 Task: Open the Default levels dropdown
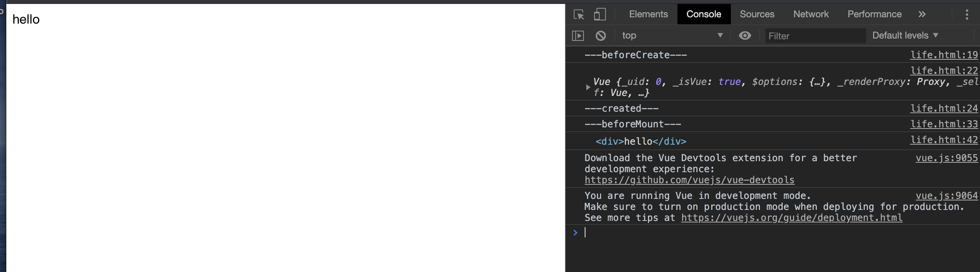click(x=905, y=35)
